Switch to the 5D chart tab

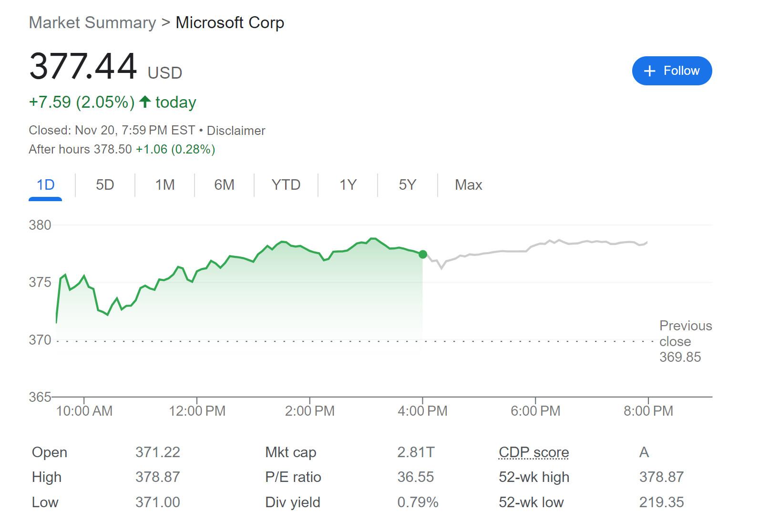pos(105,185)
